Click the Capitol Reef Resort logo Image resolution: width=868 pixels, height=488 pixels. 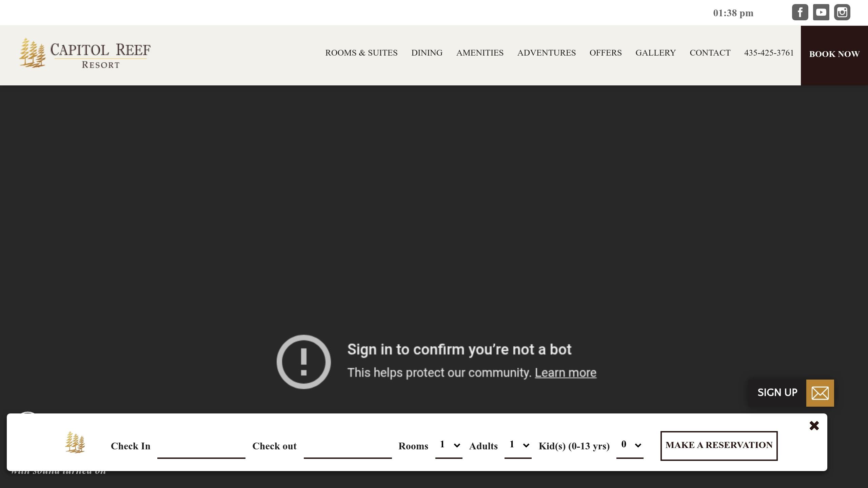[85, 53]
